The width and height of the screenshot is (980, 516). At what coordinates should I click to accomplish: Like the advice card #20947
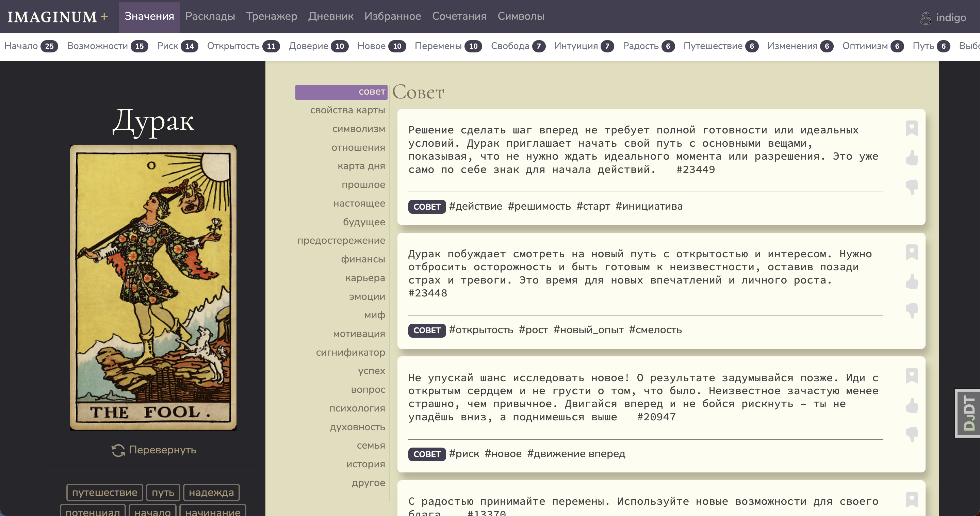912,405
